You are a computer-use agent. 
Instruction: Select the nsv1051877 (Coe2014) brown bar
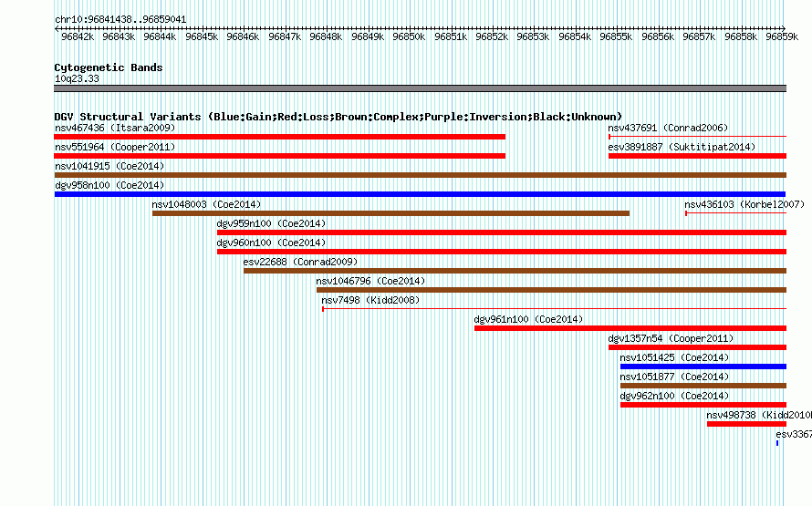point(703,386)
